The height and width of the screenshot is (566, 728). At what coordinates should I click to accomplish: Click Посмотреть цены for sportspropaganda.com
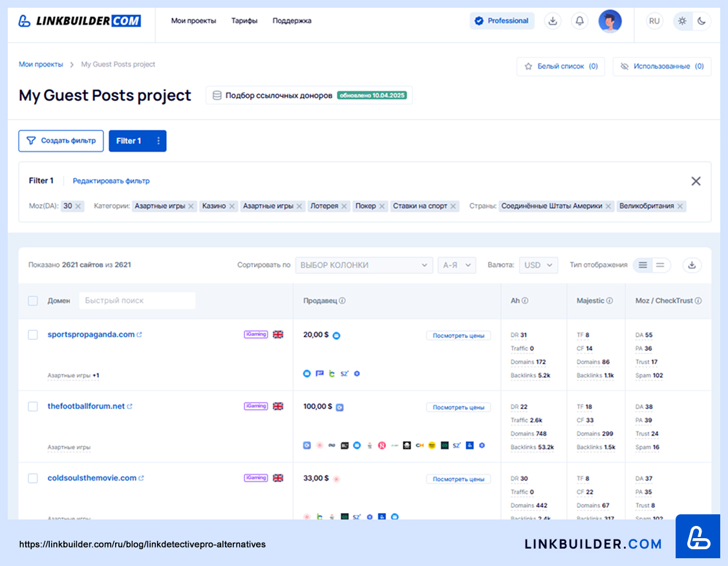click(x=458, y=335)
